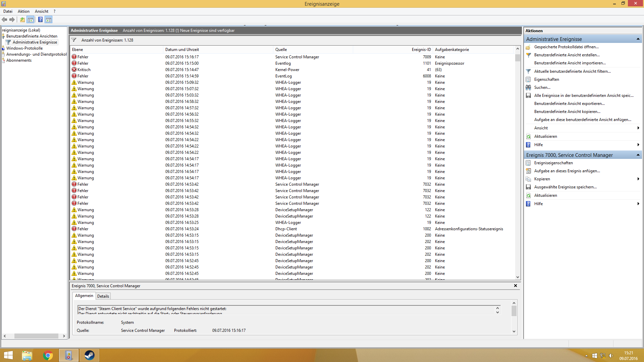This screenshot has height=362, width=644.
Task: Click Aktualisieren under Ereignis 7000 actions
Action: pos(545,195)
